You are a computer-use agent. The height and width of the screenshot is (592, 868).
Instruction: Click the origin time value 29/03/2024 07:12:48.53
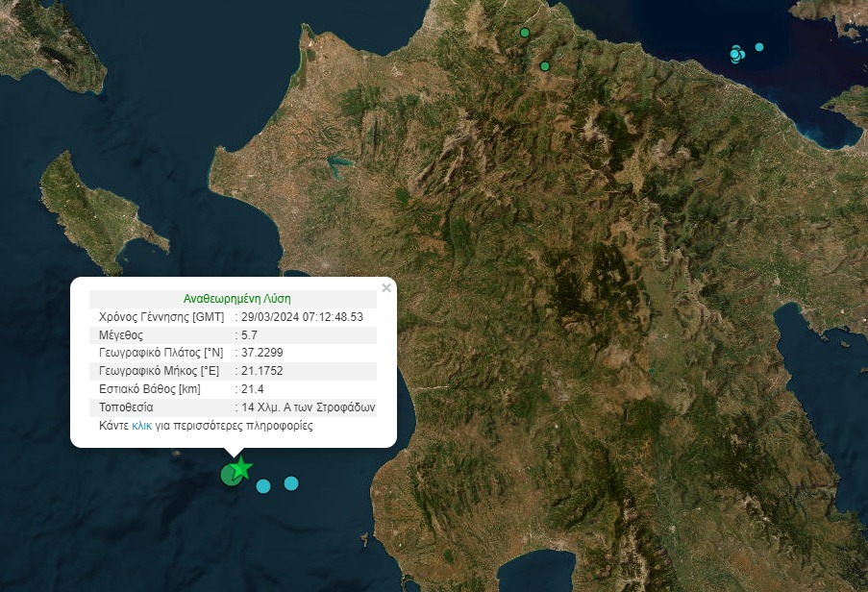[303, 317]
